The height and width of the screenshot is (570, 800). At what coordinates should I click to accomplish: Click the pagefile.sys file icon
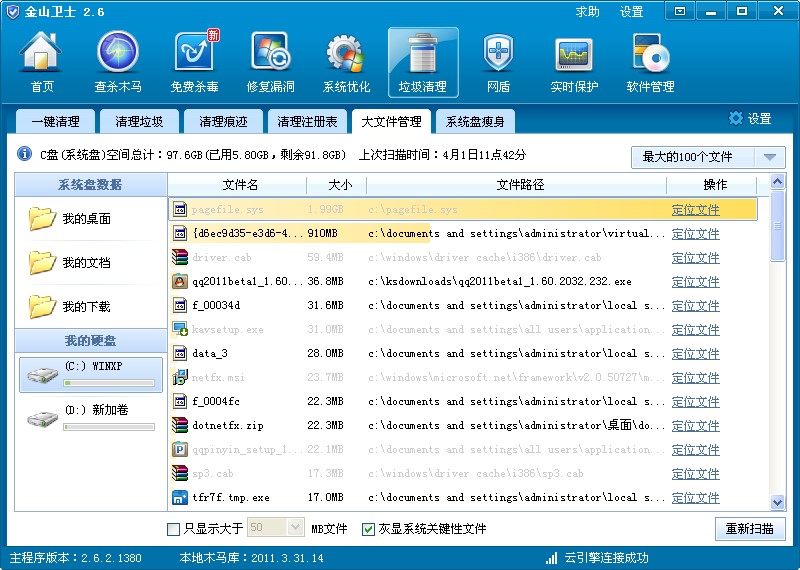click(x=180, y=209)
